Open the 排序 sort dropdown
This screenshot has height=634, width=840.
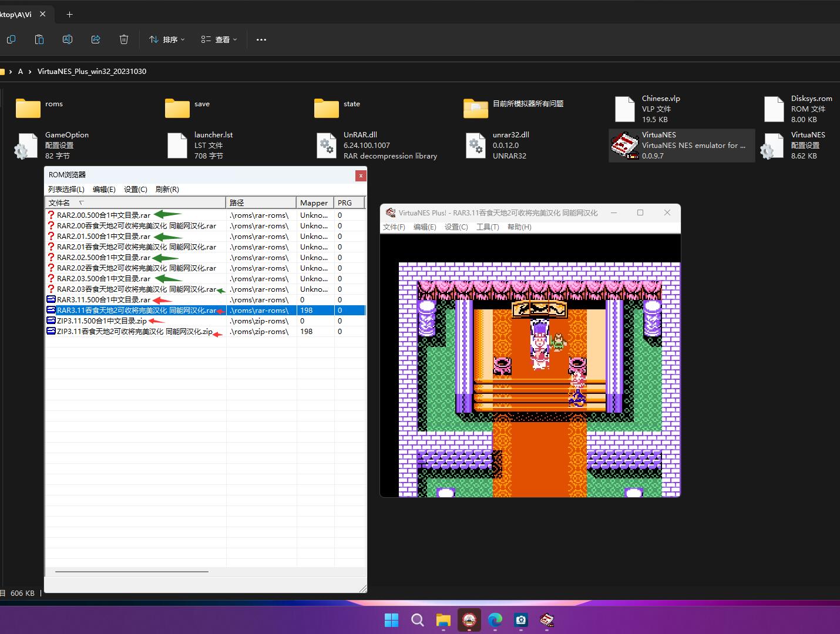(x=167, y=39)
